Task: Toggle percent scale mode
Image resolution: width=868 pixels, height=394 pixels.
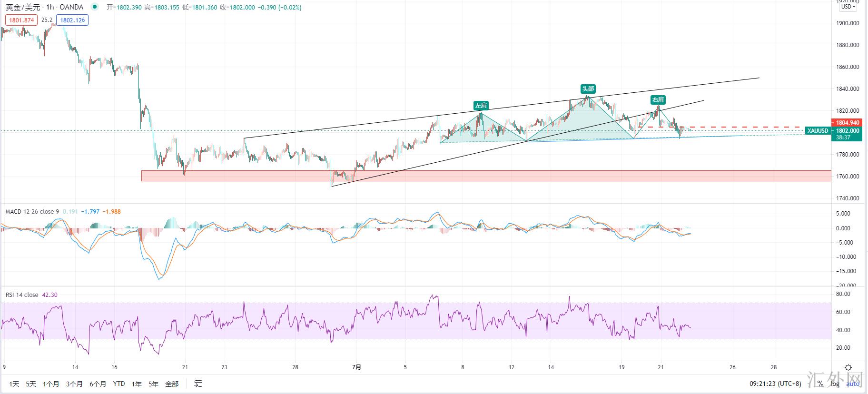Action: 820,384
